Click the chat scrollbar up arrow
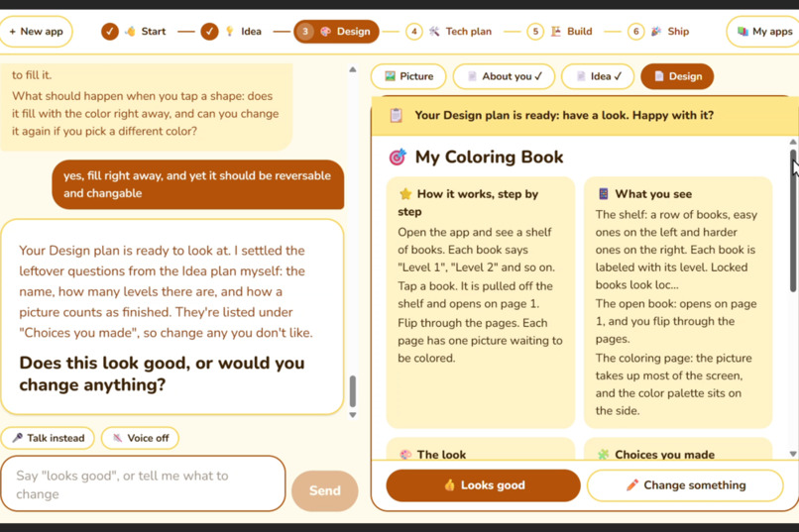799x532 pixels. (x=353, y=69)
